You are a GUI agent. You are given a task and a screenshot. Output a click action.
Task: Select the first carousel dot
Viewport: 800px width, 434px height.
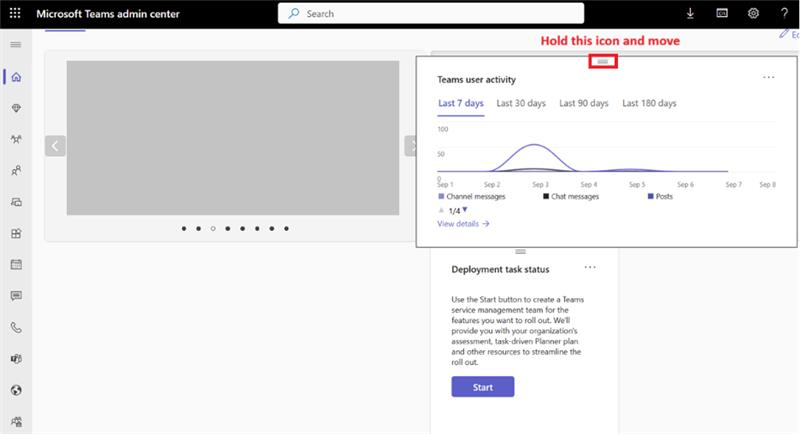pyautogui.click(x=184, y=228)
